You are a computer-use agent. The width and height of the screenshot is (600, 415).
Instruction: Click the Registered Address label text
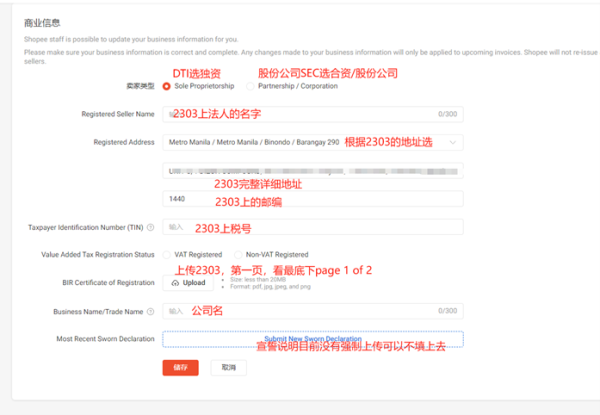coord(124,143)
